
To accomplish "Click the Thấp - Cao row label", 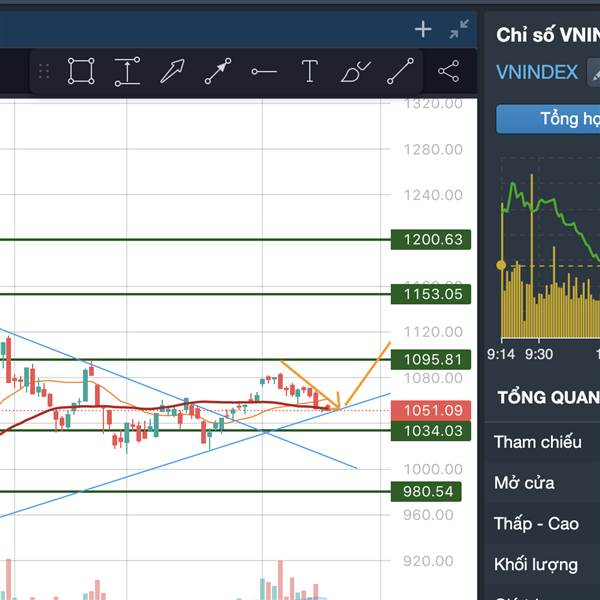I will tap(536, 523).
